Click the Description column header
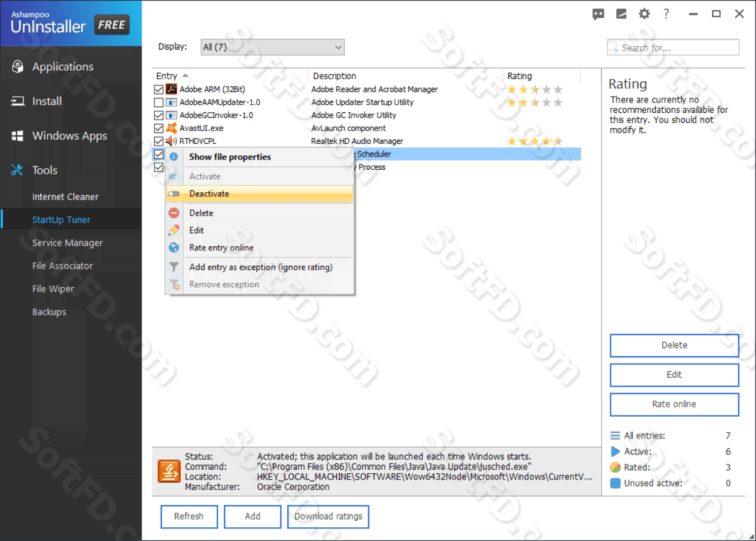This screenshot has width=756, height=541. tap(406, 76)
